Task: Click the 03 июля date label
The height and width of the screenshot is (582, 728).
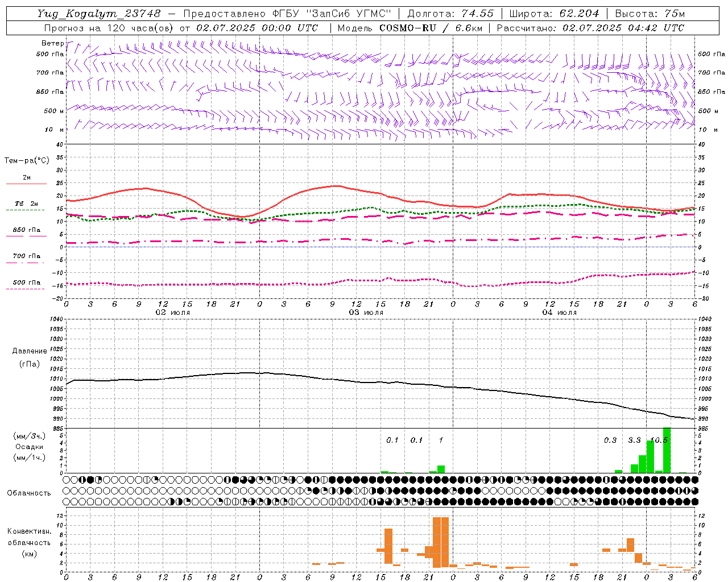Action: coord(366,313)
